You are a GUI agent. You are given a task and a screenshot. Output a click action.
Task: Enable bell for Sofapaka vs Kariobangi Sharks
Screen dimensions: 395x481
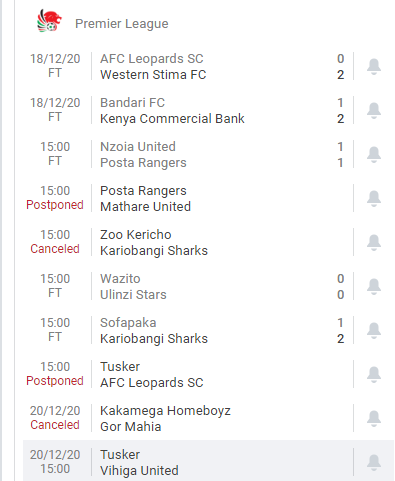tap(374, 330)
